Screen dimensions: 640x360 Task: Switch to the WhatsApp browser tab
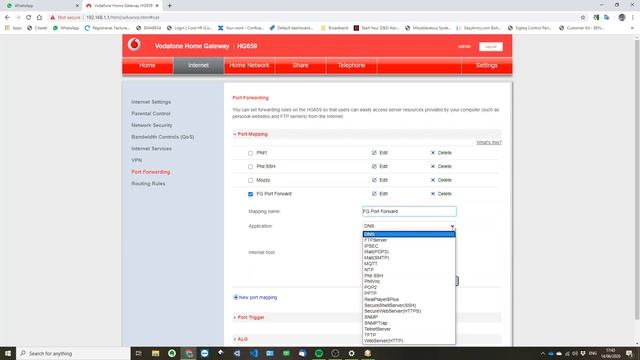(x=41, y=6)
